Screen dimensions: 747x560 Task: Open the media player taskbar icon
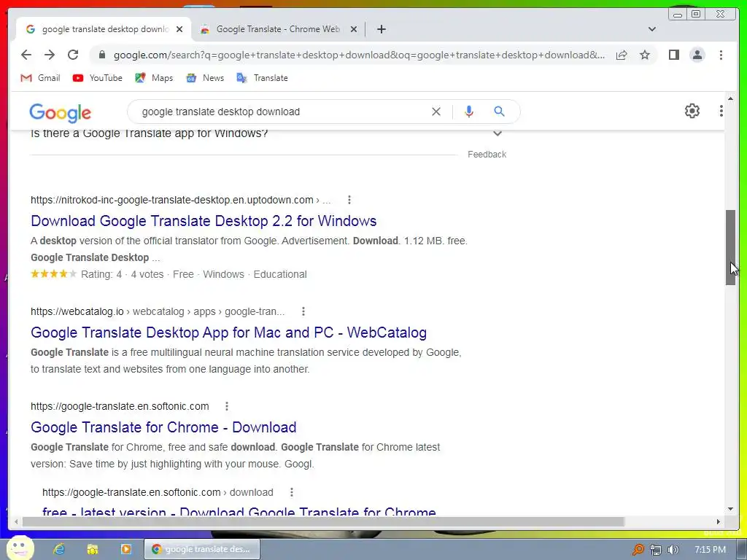tap(125, 549)
